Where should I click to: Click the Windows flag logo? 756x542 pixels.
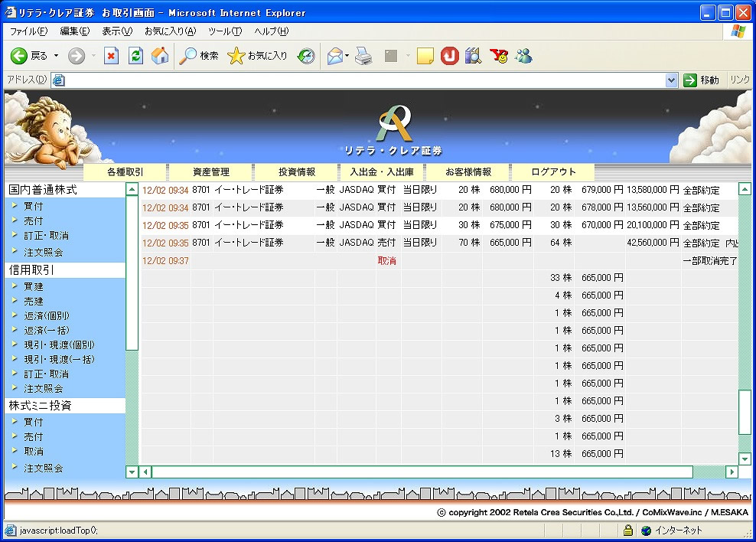pos(738,31)
